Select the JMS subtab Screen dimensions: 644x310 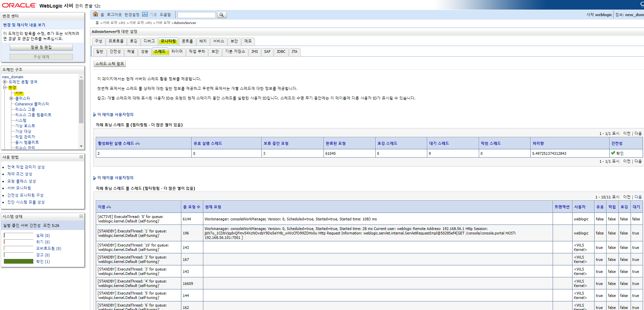point(255,52)
